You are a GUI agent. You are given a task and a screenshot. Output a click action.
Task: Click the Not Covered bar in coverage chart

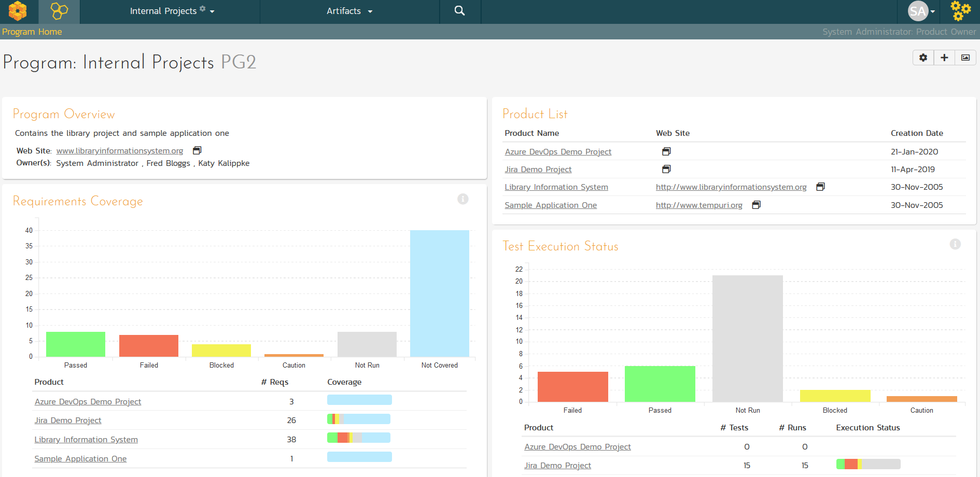439,293
